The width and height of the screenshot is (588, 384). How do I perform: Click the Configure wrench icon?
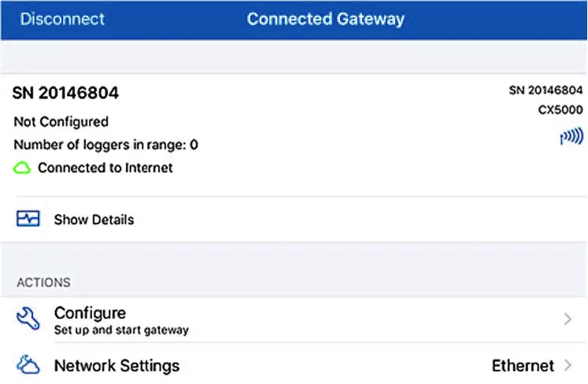[x=28, y=319]
